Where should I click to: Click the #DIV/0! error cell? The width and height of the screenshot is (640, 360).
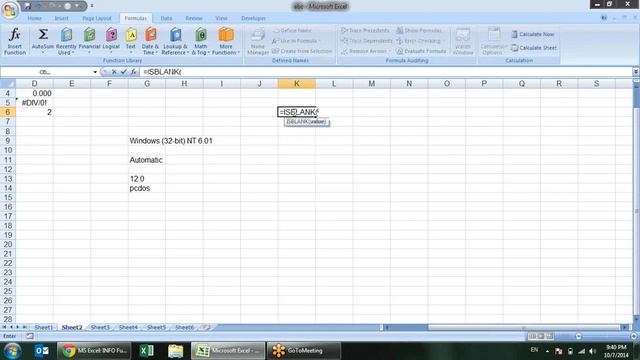point(34,103)
